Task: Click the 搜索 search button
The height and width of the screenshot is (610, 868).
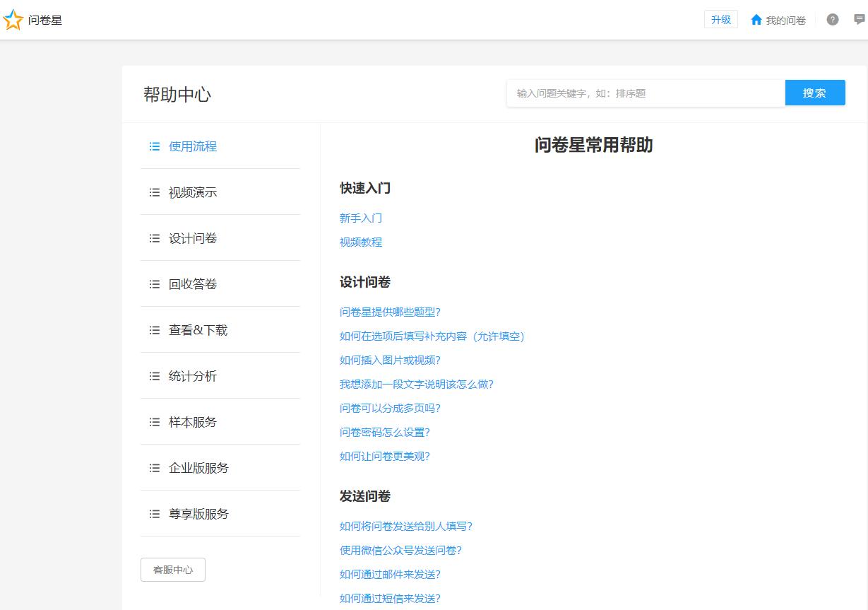Action: (814, 92)
